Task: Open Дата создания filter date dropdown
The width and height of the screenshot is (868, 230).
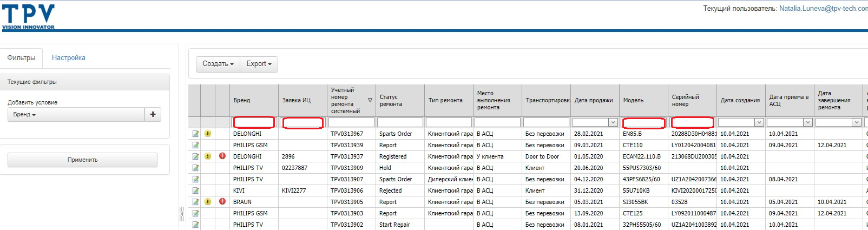Action: (759, 122)
